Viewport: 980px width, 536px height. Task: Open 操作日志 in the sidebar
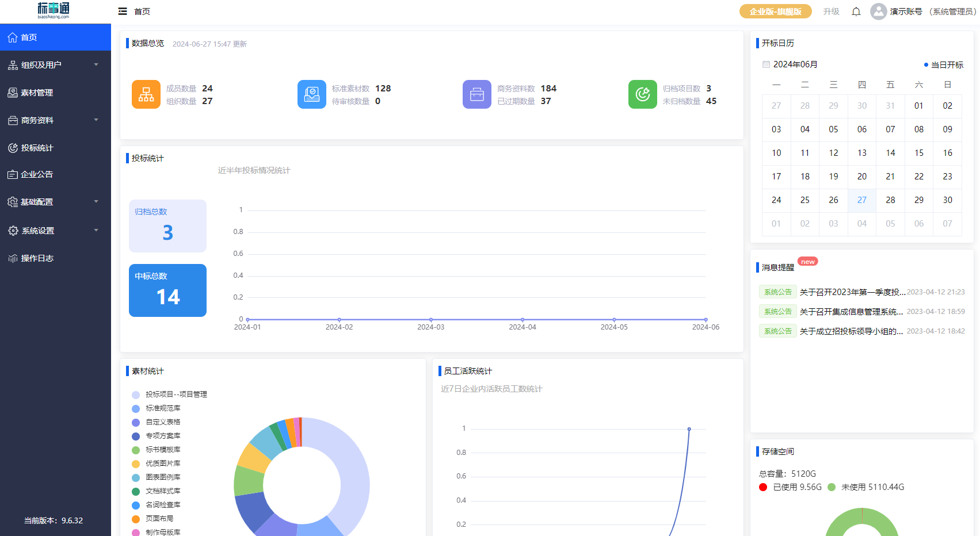(x=55, y=258)
